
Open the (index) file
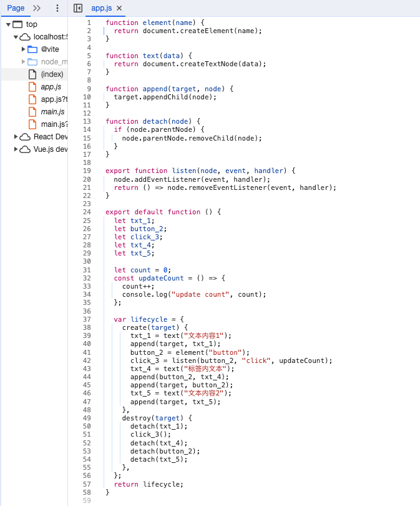pyautogui.click(x=52, y=74)
